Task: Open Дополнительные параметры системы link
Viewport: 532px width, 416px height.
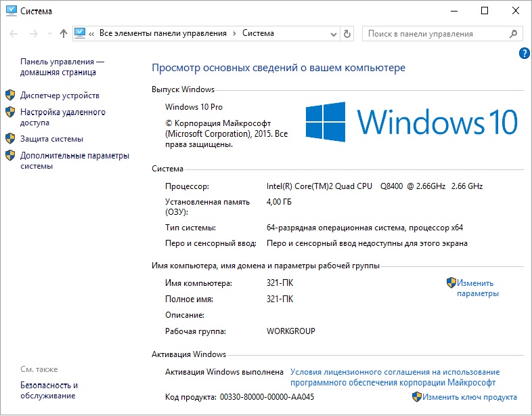Action: 74,161
